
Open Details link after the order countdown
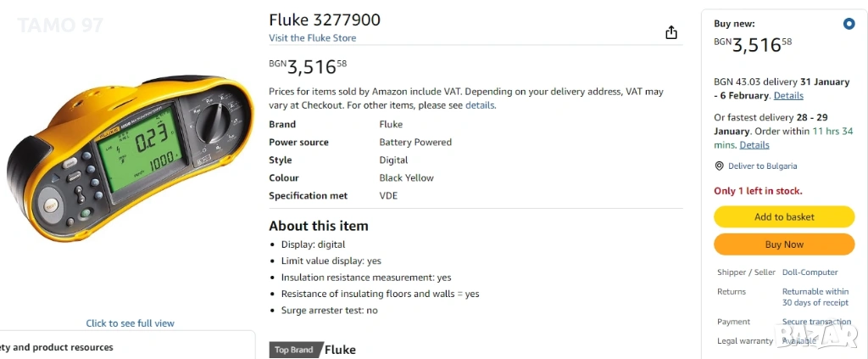(x=754, y=145)
